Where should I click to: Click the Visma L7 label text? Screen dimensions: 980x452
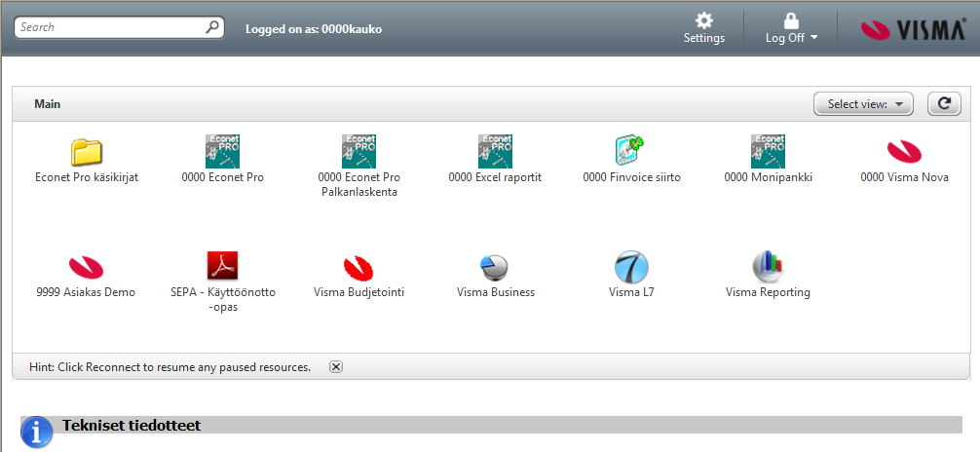[631, 292]
